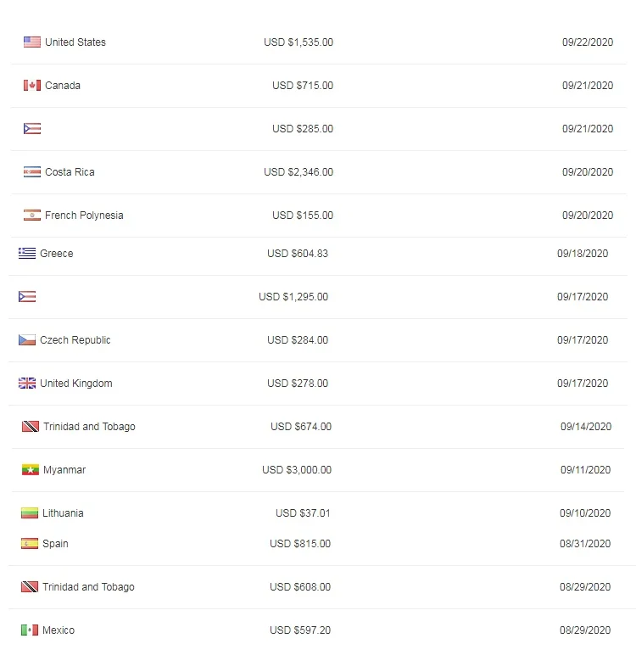Select the Lithuania country name
This screenshot has width=636, height=672.
pyautogui.click(x=63, y=513)
